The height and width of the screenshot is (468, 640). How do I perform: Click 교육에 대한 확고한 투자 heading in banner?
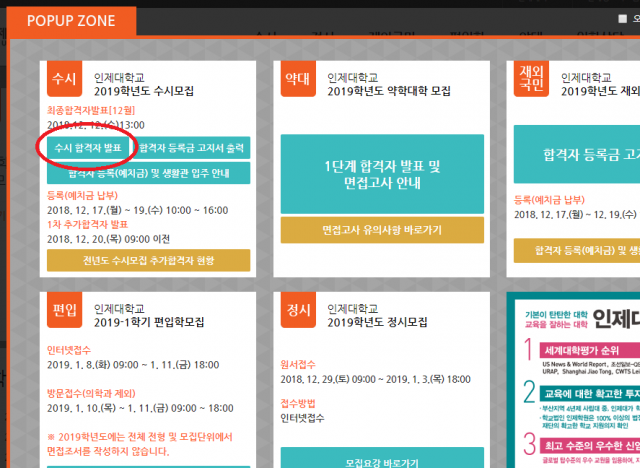coord(592,394)
